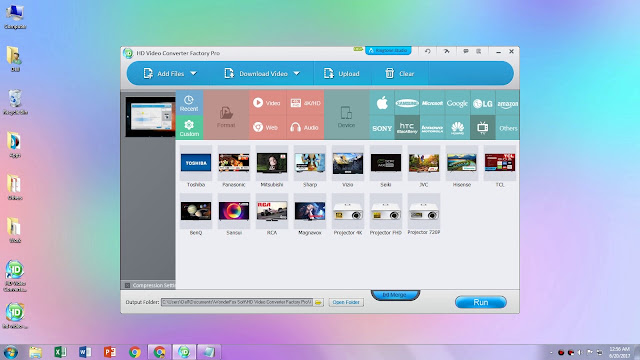The image size is (640, 360).
Task: Pick the Sony brand logo
Action: pos(382,128)
